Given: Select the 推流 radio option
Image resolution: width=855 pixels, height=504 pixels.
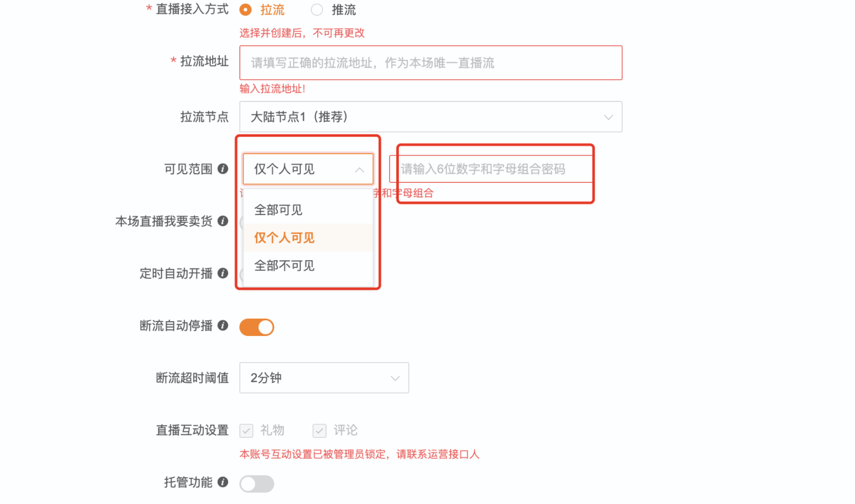Looking at the screenshot, I should point(317,10).
